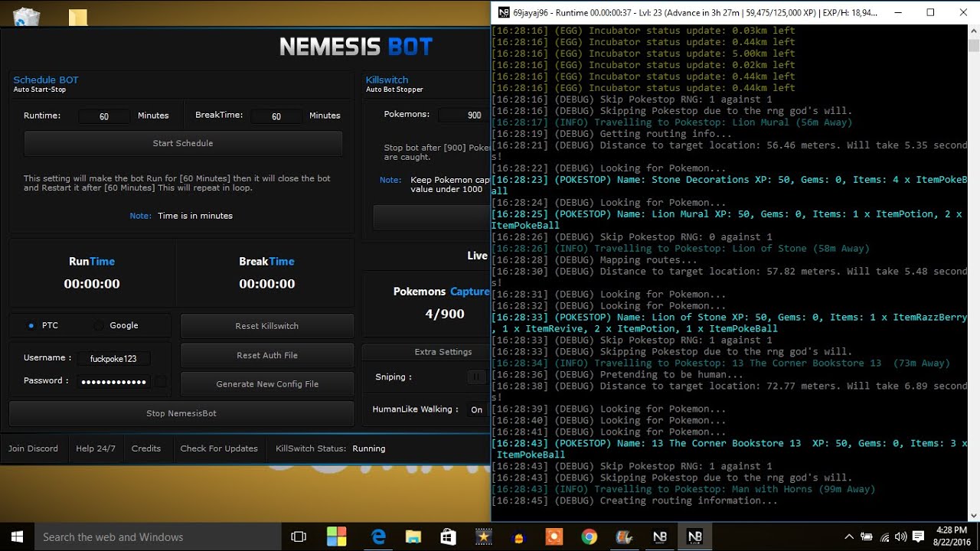
Task: Click the Username input field
Action: point(113,359)
